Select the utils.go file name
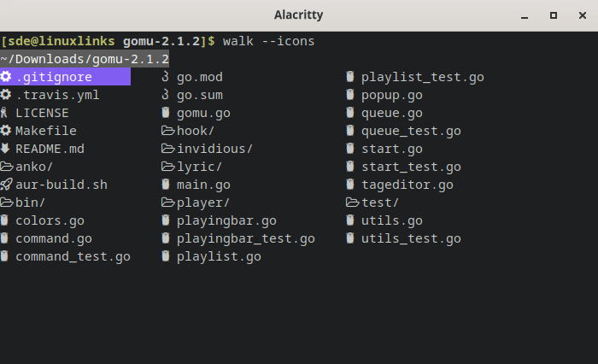 (x=392, y=221)
